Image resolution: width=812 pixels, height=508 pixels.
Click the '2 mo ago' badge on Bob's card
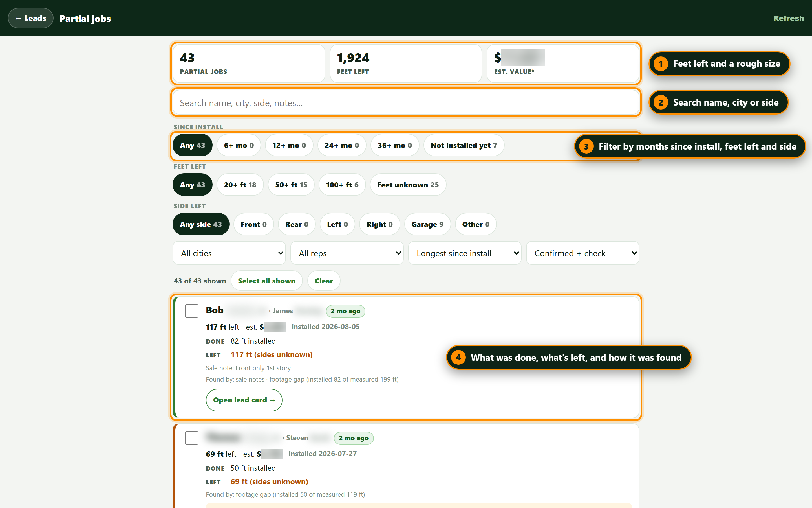[x=345, y=311]
